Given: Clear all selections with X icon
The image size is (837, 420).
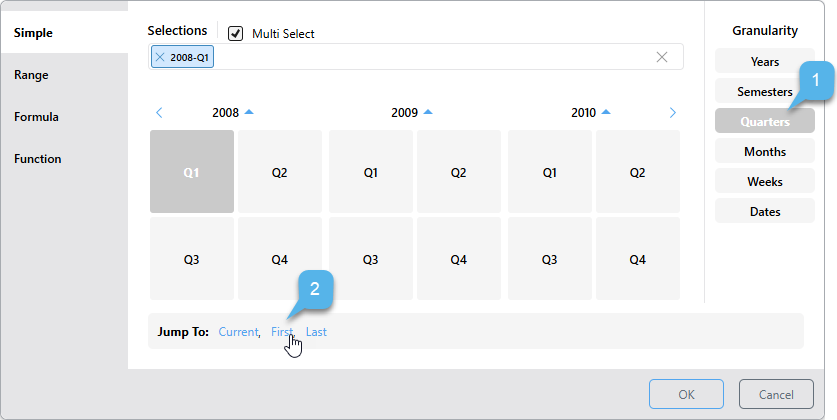Looking at the screenshot, I should 661,57.
